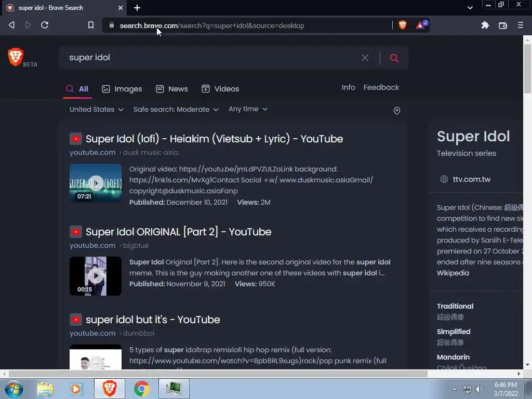Click YouTube favicon beside Super Idol ORIGINAL result
The height and width of the screenshot is (399, 532).
[x=76, y=232]
